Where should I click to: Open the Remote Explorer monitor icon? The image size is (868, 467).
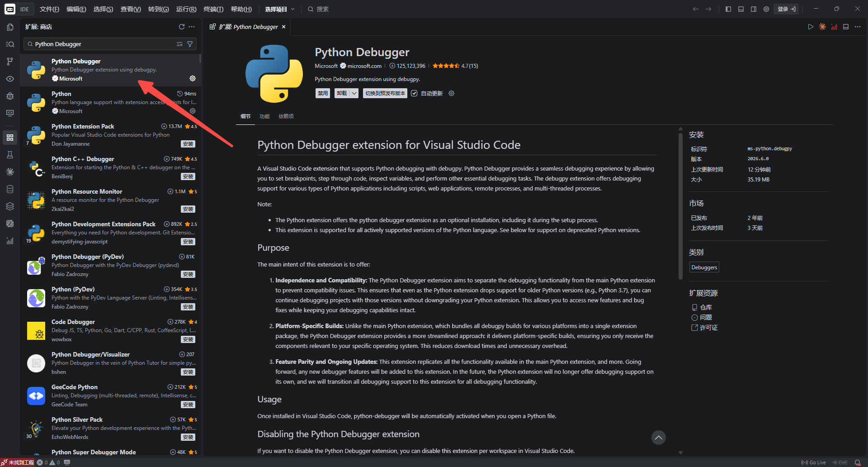pyautogui.click(x=10, y=113)
